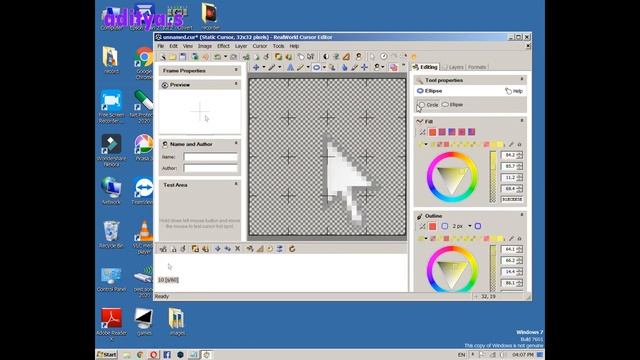
Task: Collapse the Fill panel
Action: pos(522,121)
